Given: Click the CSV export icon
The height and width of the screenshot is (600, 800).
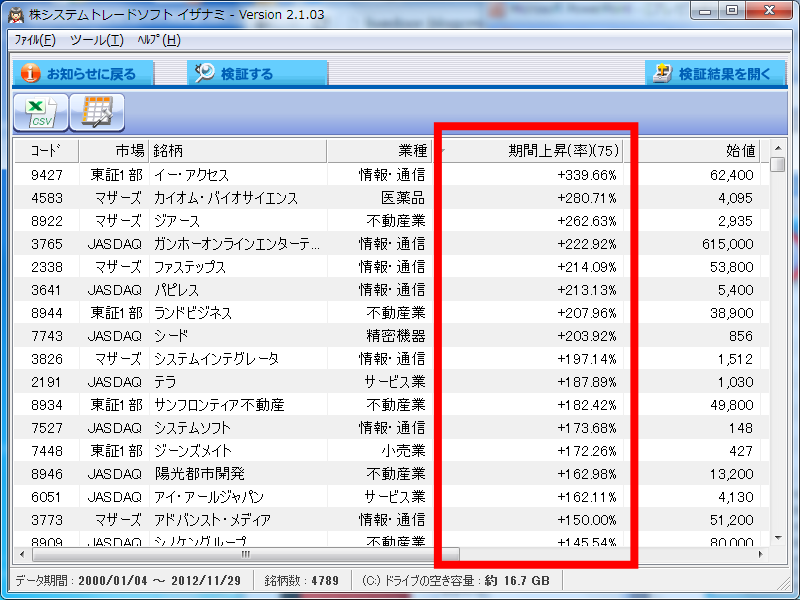Looking at the screenshot, I should (41, 112).
